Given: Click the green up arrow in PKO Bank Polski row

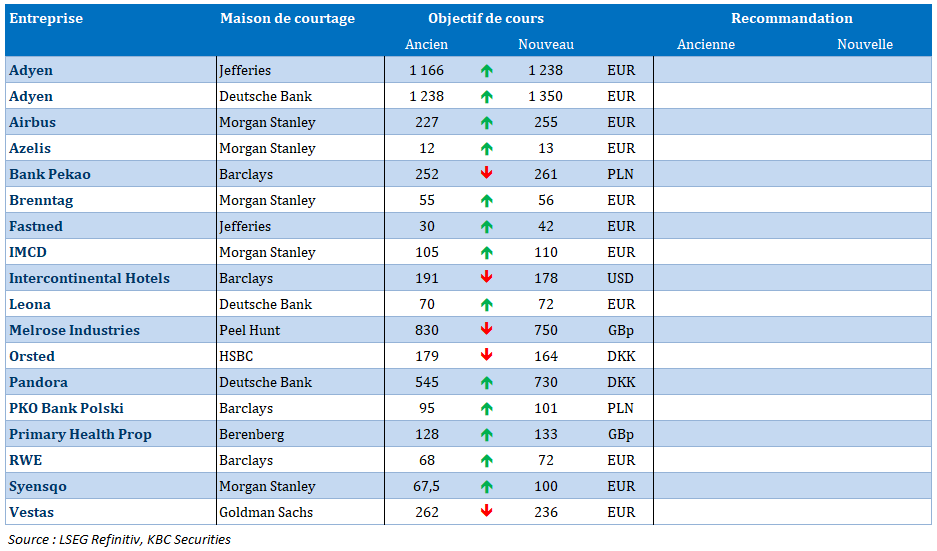Looking at the screenshot, I should [486, 409].
